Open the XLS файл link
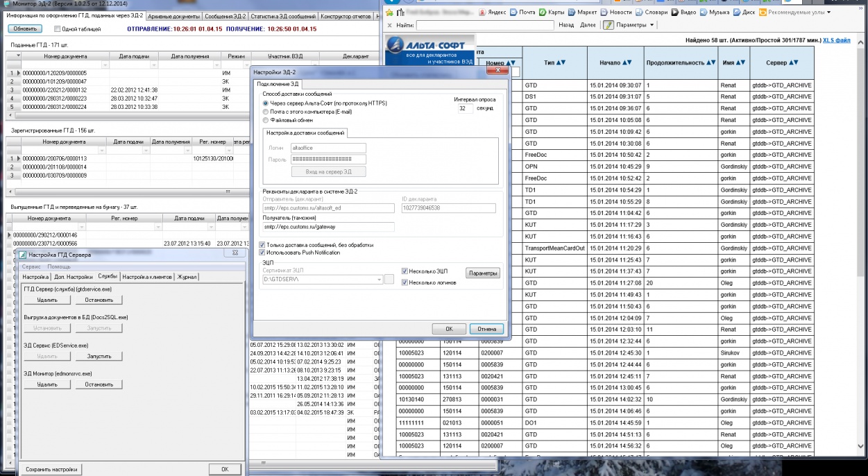The width and height of the screenshot is (868, 476). pos(836,41)
